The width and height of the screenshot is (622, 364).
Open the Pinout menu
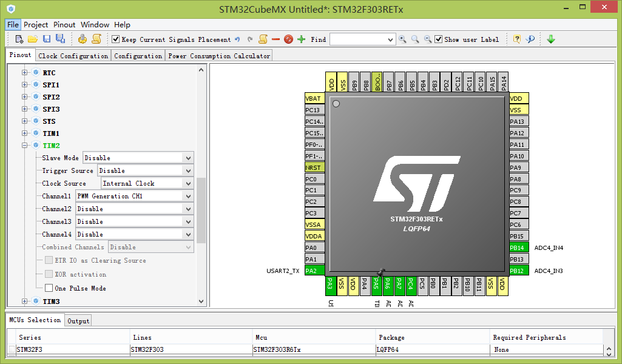[x=64, y=25]
